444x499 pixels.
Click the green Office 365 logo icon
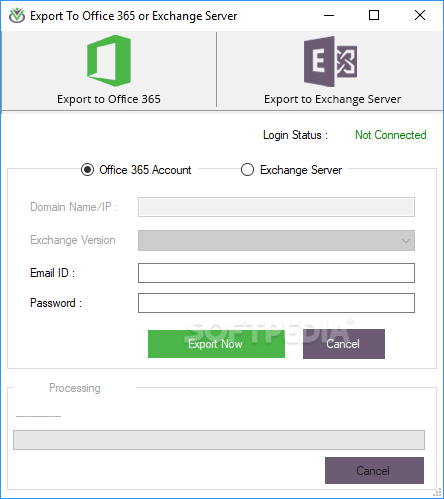(x=109, y=61)
